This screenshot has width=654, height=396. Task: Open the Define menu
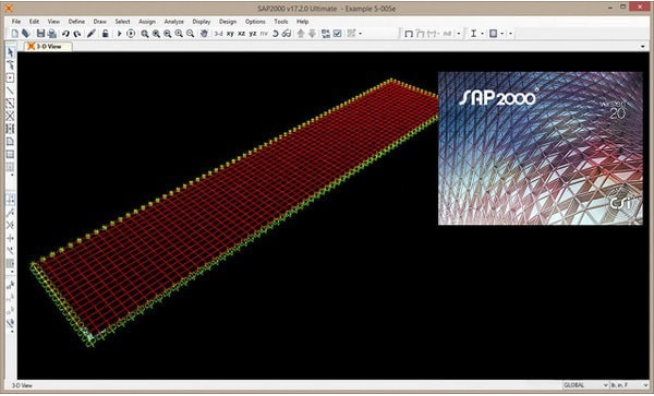tap(76, 21)
